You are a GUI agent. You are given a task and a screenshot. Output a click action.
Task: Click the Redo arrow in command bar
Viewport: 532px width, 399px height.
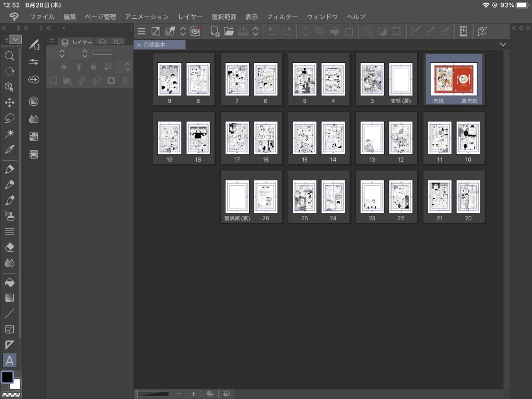coord(287,31)
